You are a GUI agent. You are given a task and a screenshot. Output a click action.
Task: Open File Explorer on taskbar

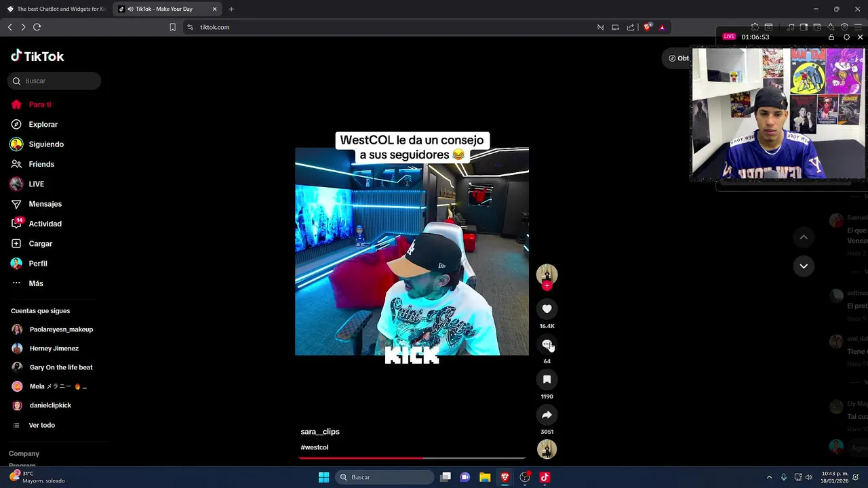485,477
